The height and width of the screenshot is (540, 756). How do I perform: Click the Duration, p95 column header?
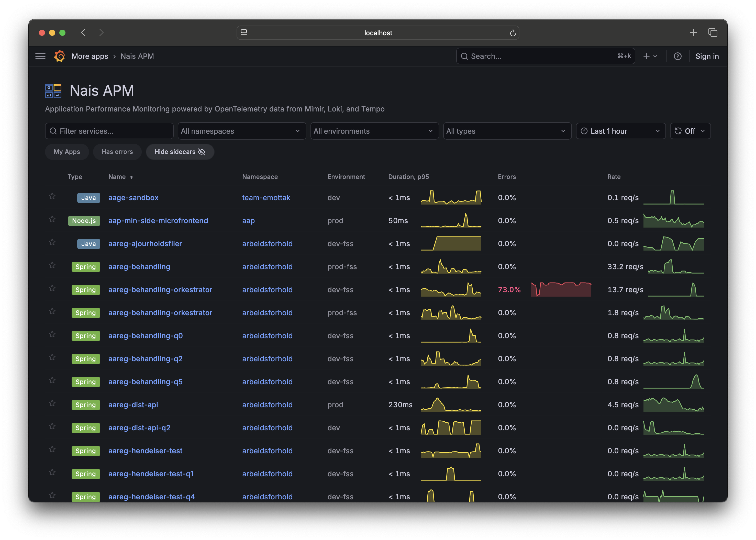click(408, 177)
